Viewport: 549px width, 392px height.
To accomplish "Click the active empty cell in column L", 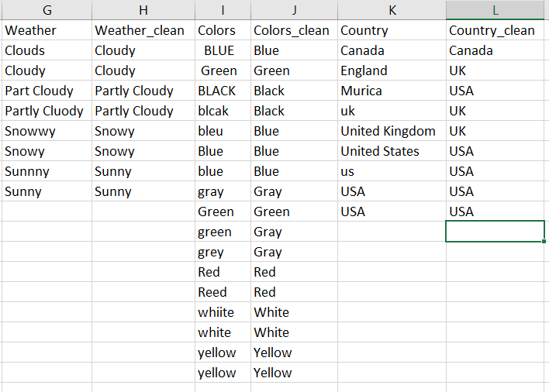I will 495,232.
